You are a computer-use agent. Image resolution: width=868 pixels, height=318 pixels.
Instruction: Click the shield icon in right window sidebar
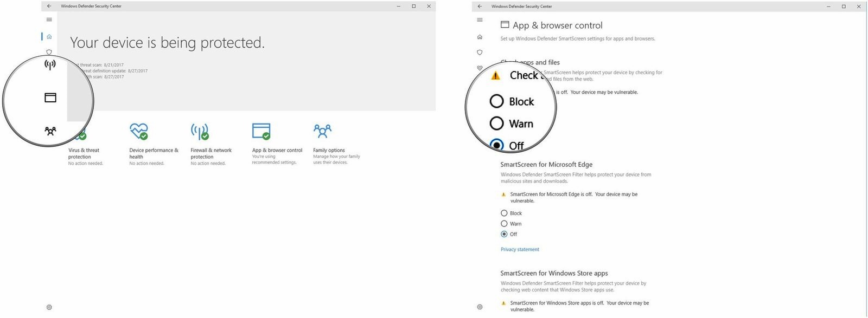tap(480, 53)
